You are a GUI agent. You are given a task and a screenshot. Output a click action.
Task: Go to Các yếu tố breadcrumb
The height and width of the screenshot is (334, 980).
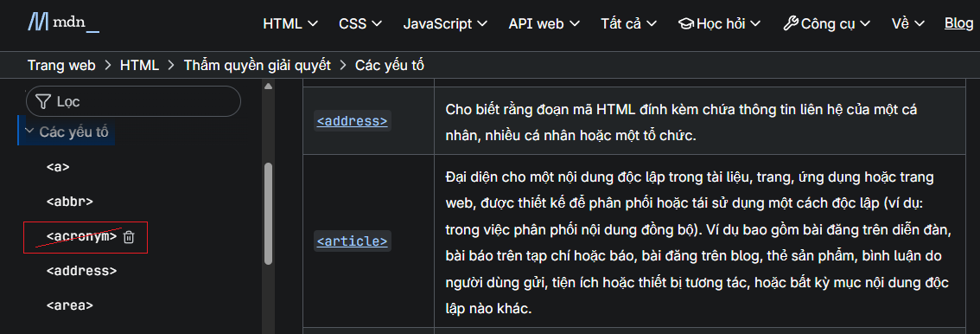click(x=390, y=65)
